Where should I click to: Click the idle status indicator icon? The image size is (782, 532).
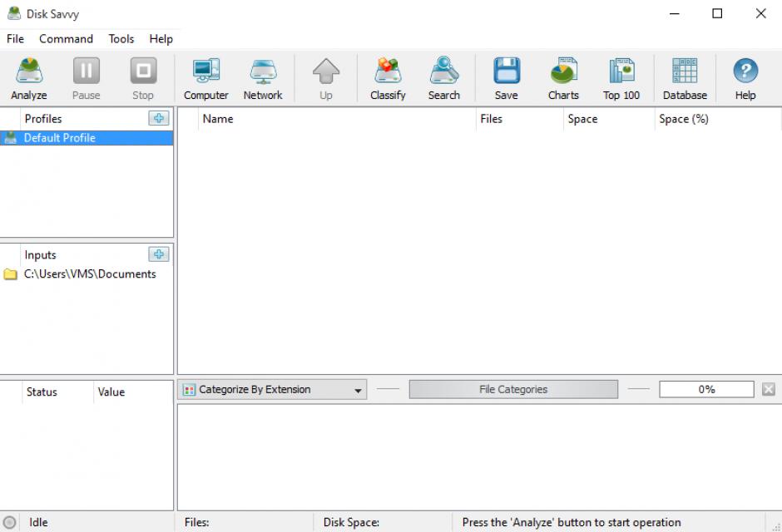9,523
